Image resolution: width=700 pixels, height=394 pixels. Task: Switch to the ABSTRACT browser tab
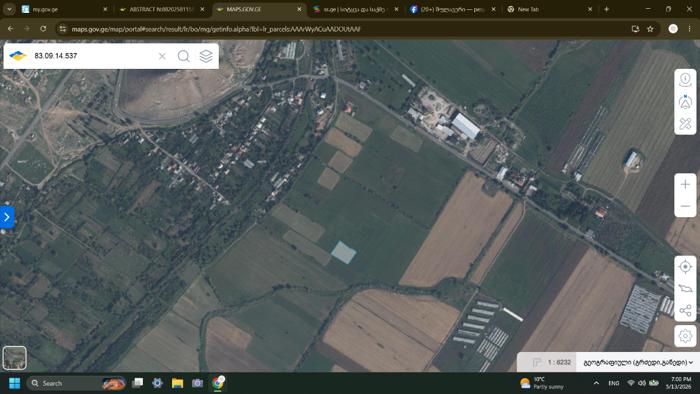click(x=162, y=9)
